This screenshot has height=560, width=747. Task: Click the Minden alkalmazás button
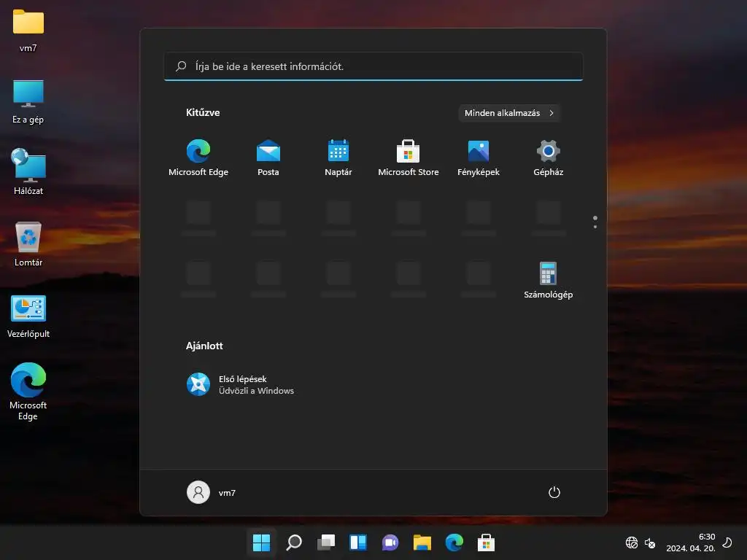(x=508, y=113)
